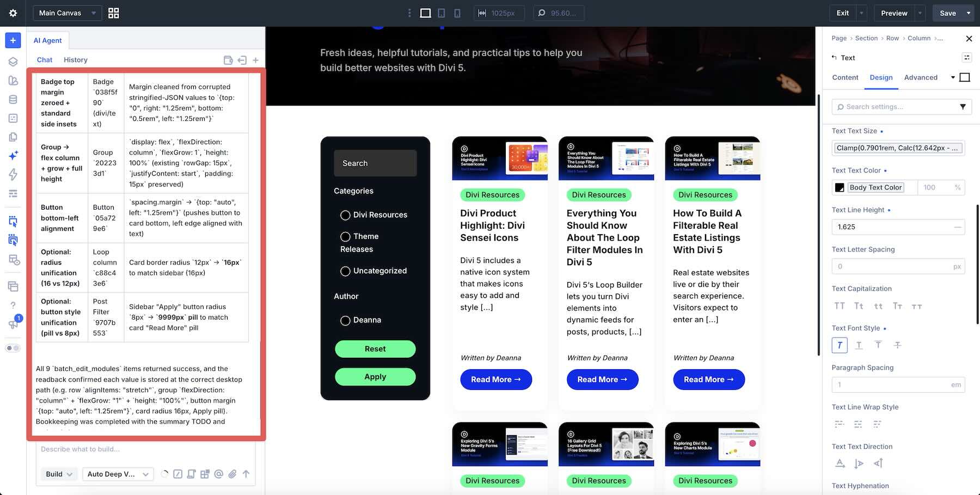Click the filter funnel in settings search
This screenshot has height=495, width=980.
point(963,107)
